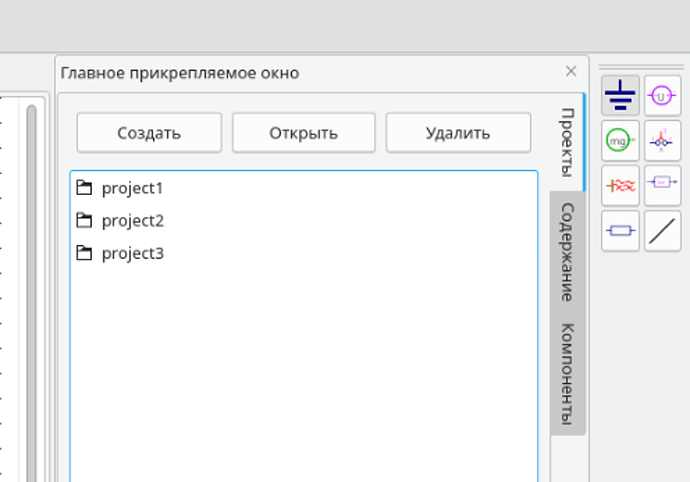690x482 pixels.
Task: Pick the purple voltage source U icon
Action: tap(662, 95)
